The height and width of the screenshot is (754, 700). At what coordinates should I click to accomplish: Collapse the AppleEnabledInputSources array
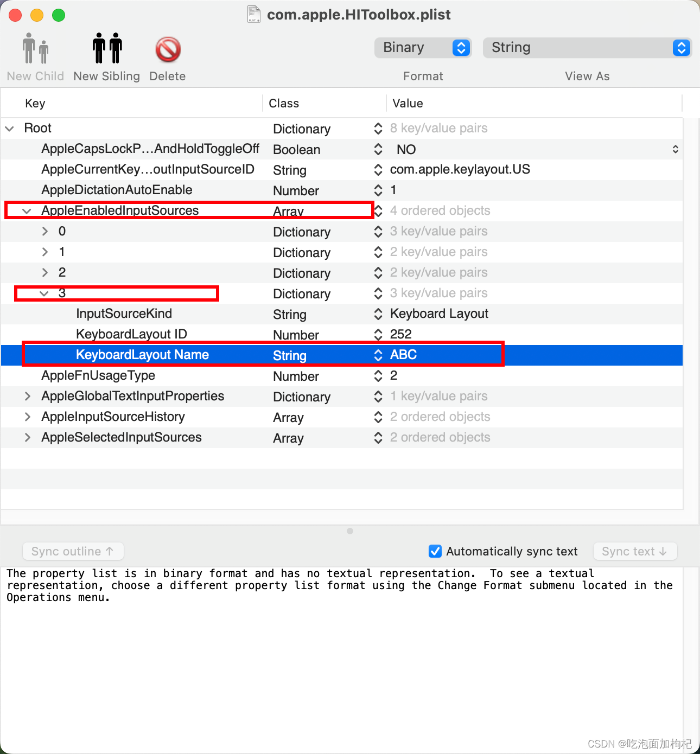pos(27,211)
